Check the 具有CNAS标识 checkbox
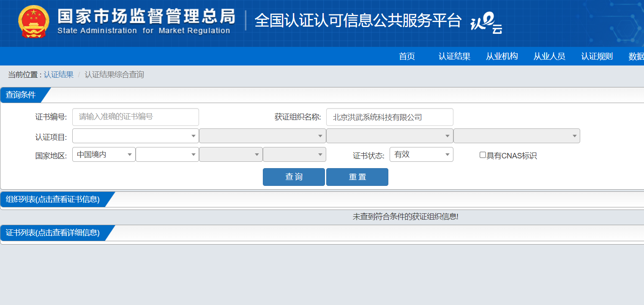This screenshot has width=644, height=305. 483,155
